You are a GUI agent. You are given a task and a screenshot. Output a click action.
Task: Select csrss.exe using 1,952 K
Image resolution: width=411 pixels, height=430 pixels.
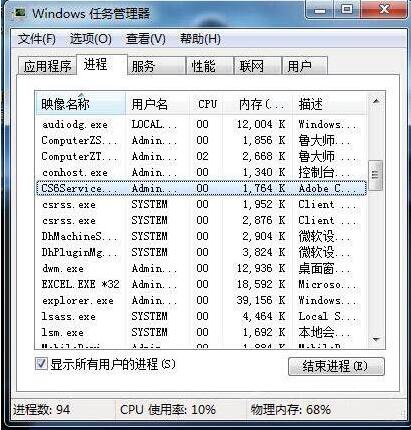click(201, 204)
